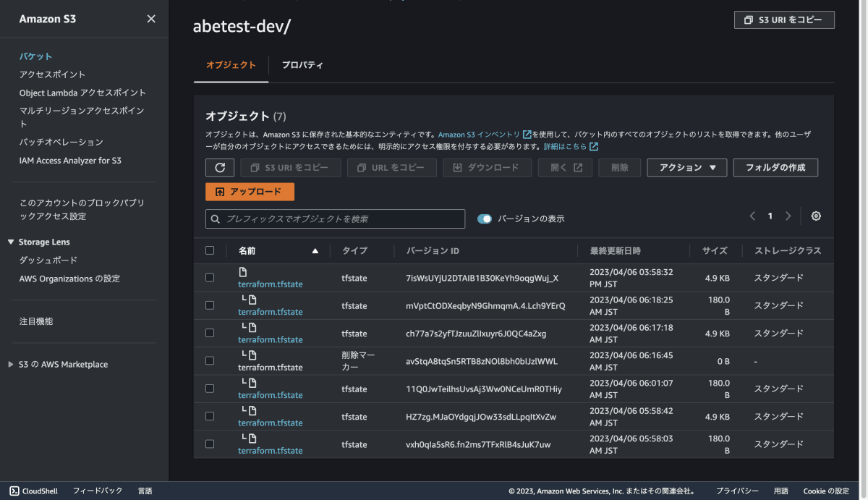Go to the previous page arrow
The image size is (868, 500).
pyautogui.click(x=752, y=216)
